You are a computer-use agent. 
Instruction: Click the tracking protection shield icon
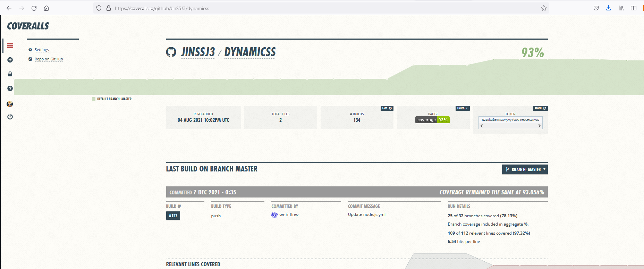(x=99, y=8)
